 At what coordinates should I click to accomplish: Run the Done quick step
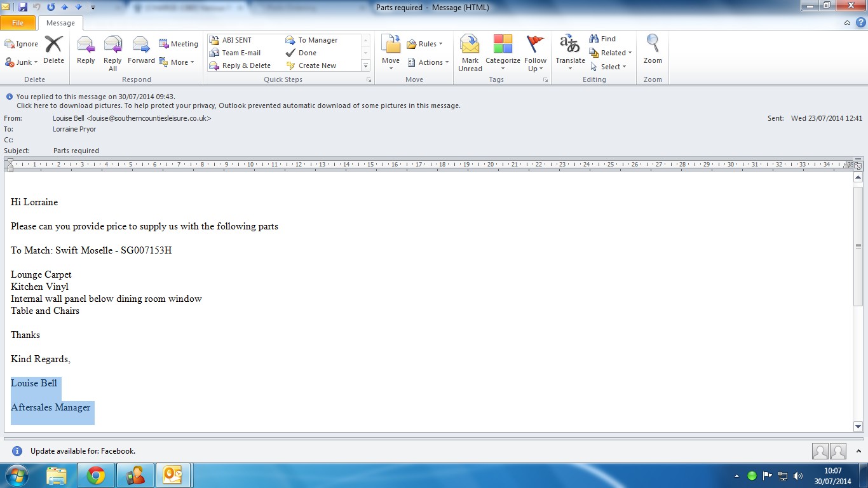[x=301, y=53]
